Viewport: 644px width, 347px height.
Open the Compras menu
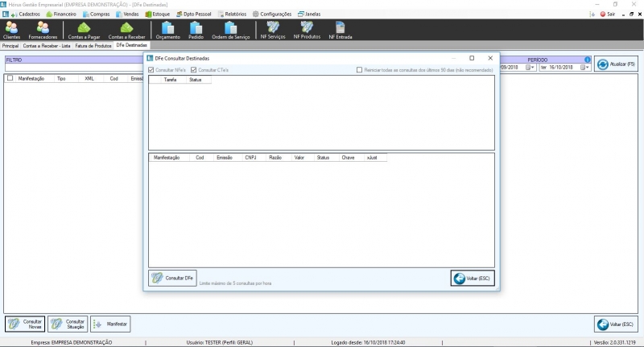point(96,14)
